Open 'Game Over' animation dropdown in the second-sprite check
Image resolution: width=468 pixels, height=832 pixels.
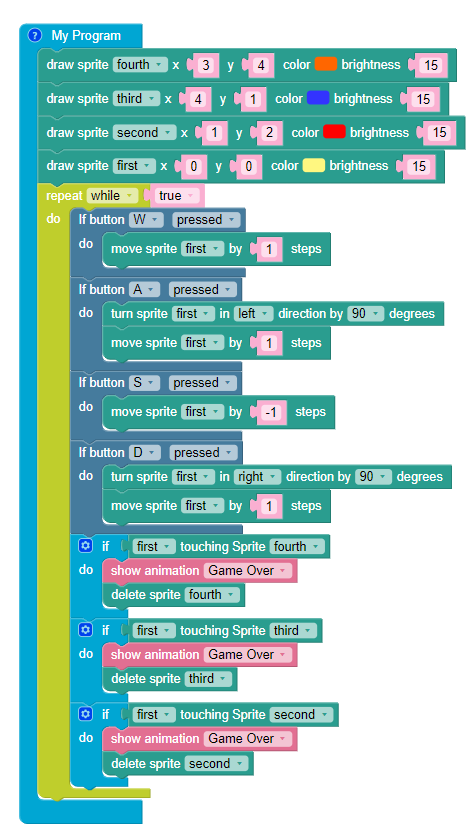click(247, 739)
